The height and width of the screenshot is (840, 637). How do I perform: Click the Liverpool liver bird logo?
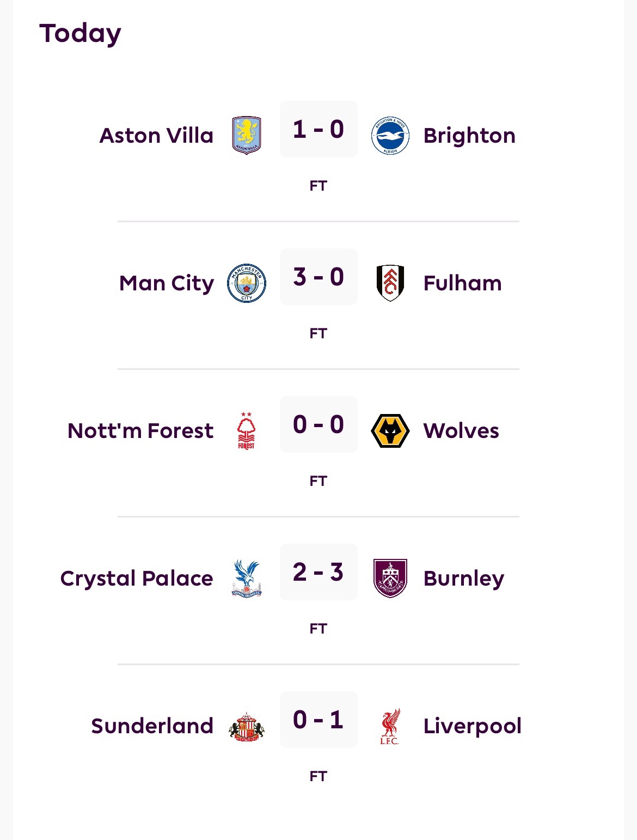[390, 726]
